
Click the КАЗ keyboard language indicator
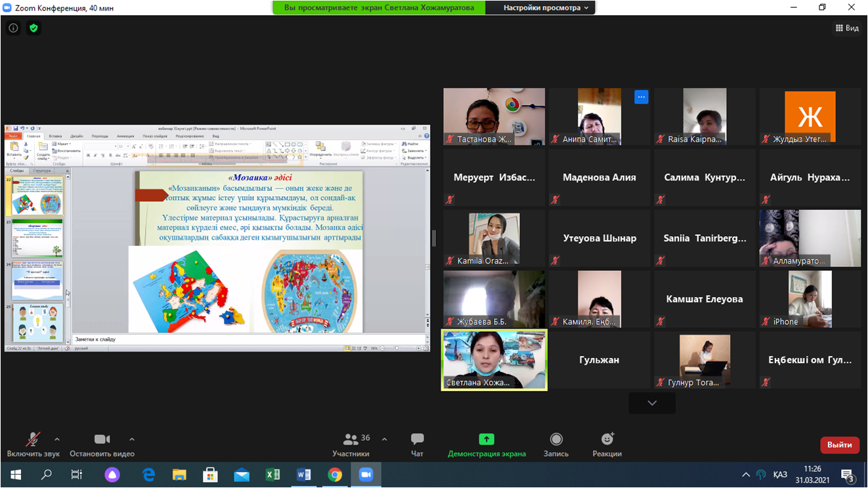(x=780, y=475)
